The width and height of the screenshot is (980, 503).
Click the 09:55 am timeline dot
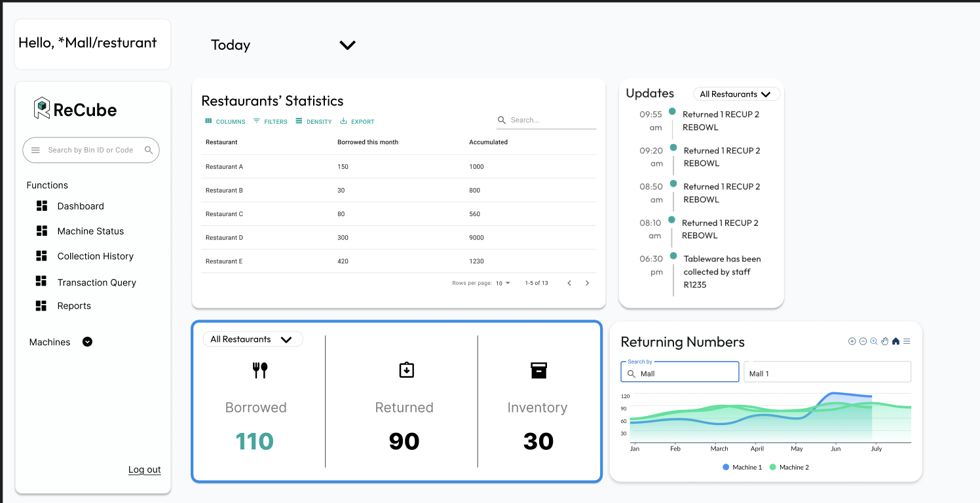[672, 111]
